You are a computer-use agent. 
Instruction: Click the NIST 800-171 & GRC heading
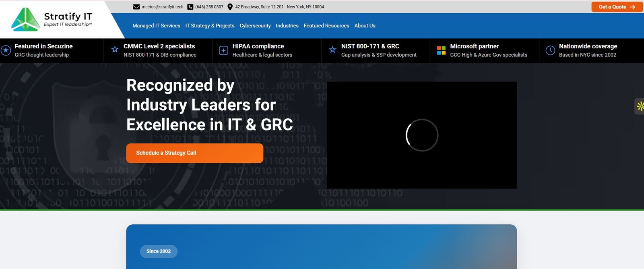(370, 46)
